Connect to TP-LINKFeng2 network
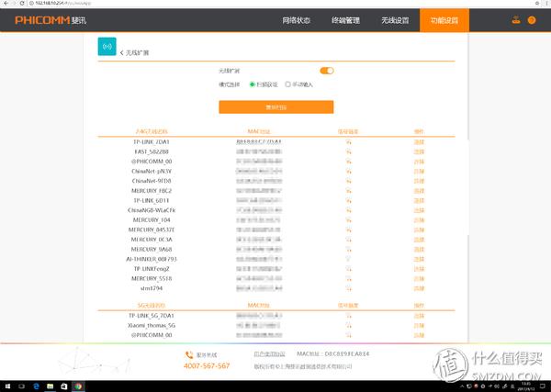551x392 pixels. click(419, 269)
